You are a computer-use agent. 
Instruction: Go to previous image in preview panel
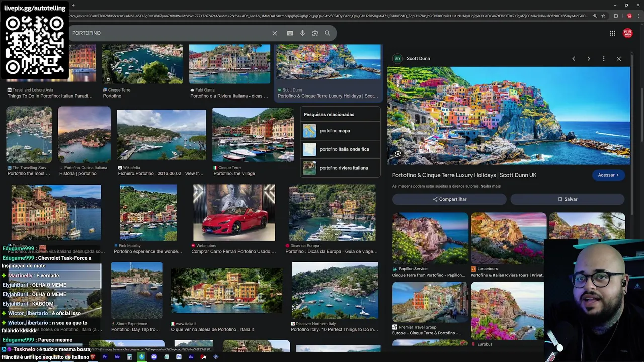click(574, 59)
